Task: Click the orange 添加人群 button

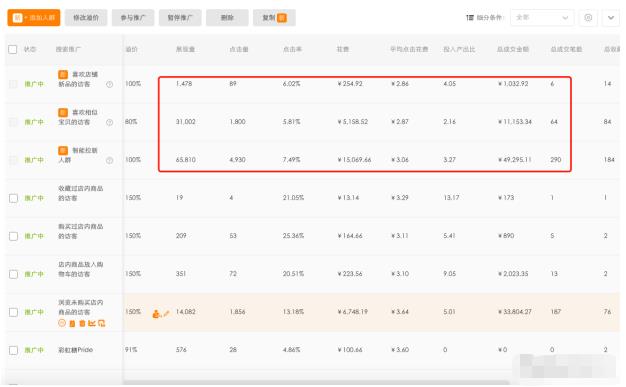Action: coord(34,18)
